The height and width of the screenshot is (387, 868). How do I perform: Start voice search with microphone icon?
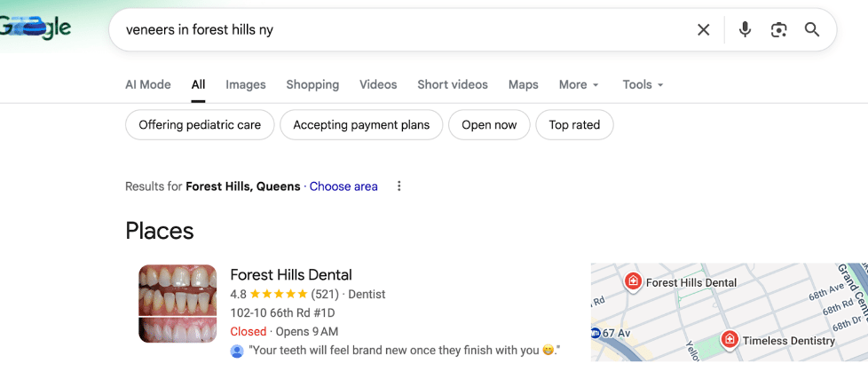tap(745, 30)
